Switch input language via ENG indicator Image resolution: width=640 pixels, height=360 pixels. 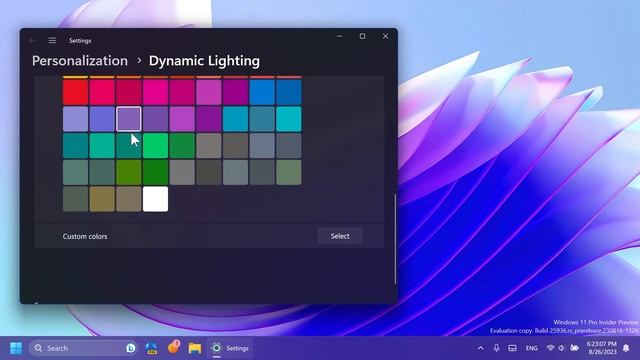531,348
